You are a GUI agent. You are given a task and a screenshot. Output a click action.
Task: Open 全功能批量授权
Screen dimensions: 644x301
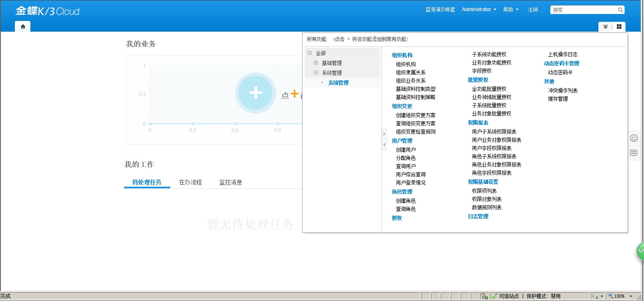[489, 89]
